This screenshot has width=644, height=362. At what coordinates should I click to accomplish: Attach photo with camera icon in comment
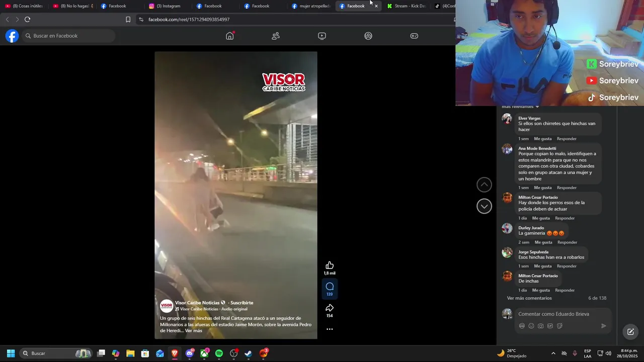pos(540,326)
